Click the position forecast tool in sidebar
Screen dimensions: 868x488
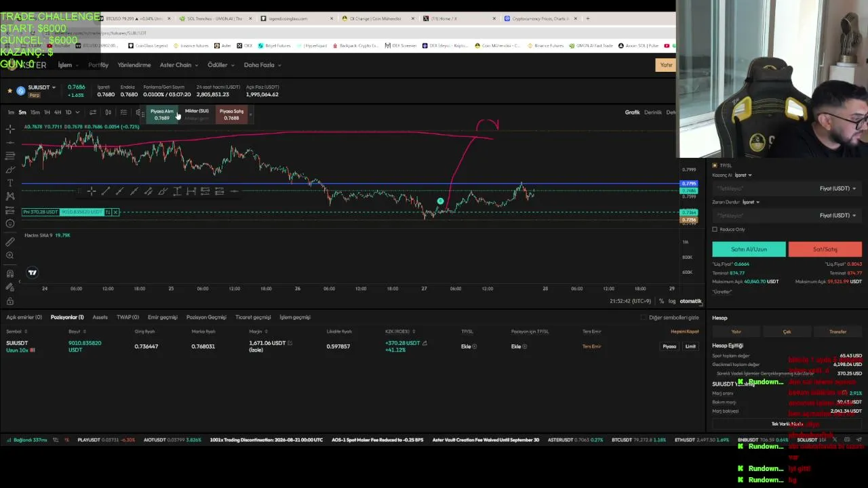pyautogui.click(x=9, y=210)
